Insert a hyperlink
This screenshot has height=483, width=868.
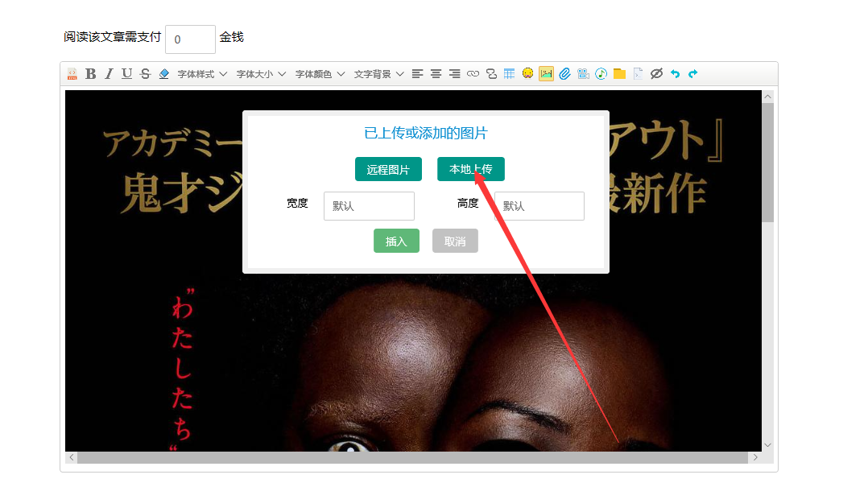(473, 73)
